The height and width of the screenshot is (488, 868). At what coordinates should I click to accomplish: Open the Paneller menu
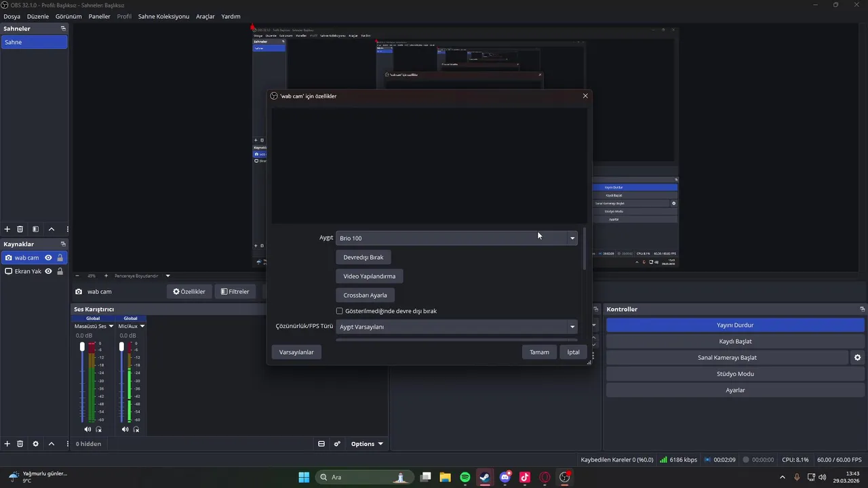tap(99, 16)
